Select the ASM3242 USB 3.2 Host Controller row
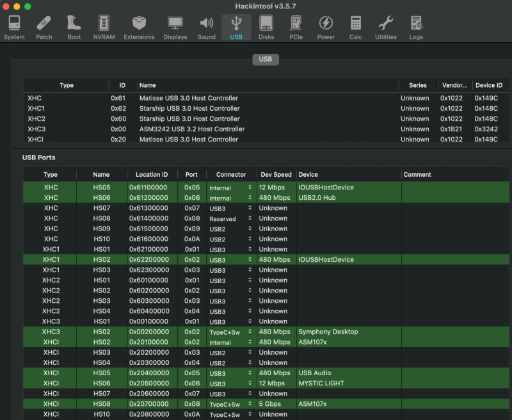 click(x=192, y=129)
